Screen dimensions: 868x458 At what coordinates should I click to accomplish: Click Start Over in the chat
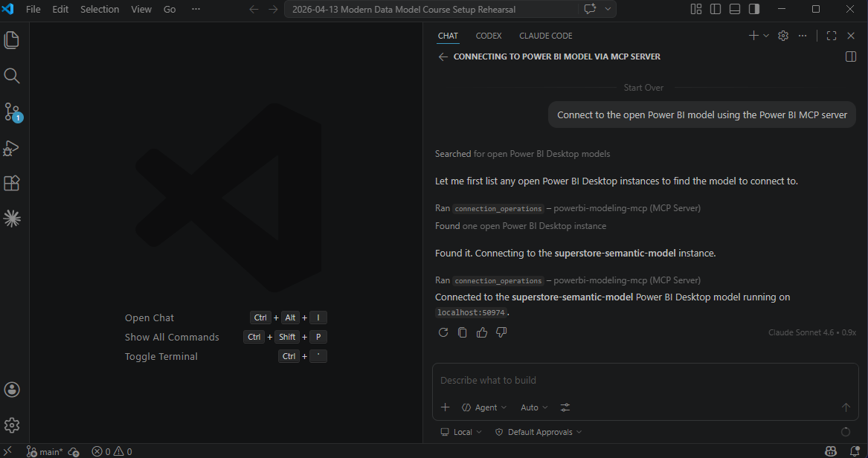(x=643, y=87)
